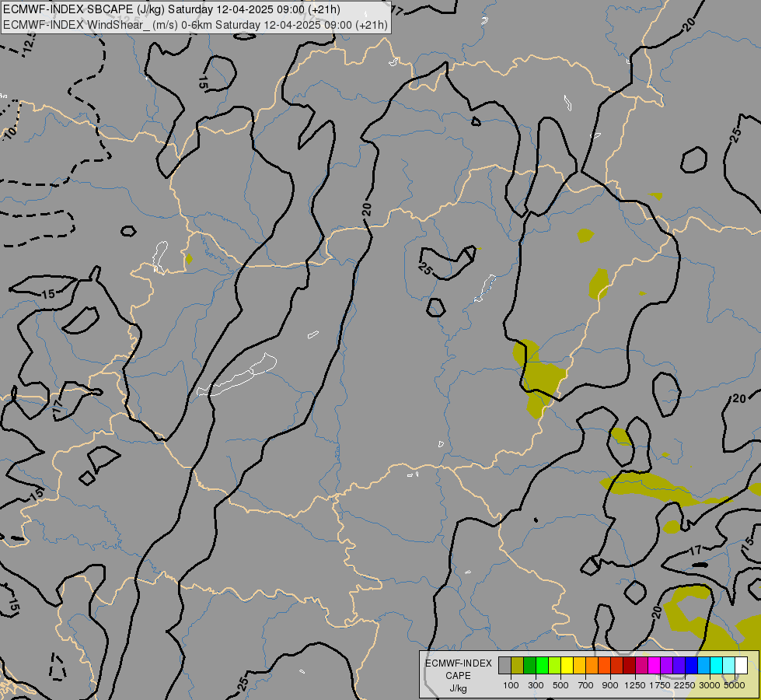Select the orange swatch above 700
761x700 pixels.
[x=592, y=666]
